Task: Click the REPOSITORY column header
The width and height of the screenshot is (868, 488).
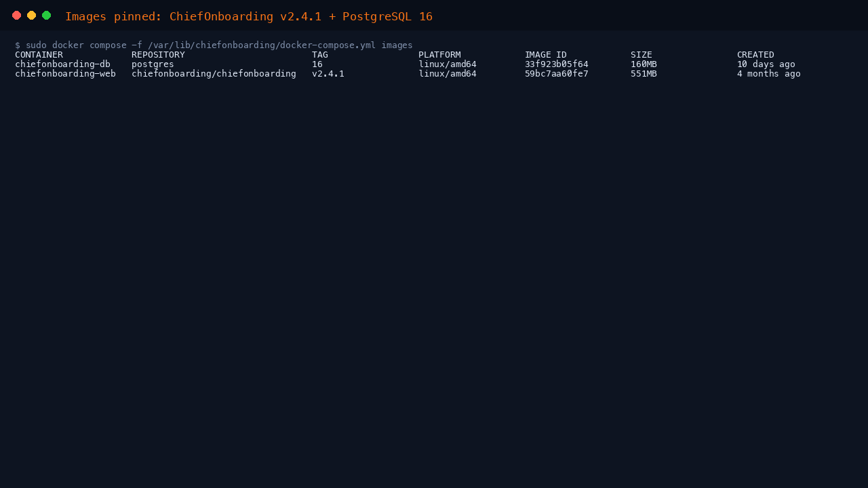Action: (158, 55)
